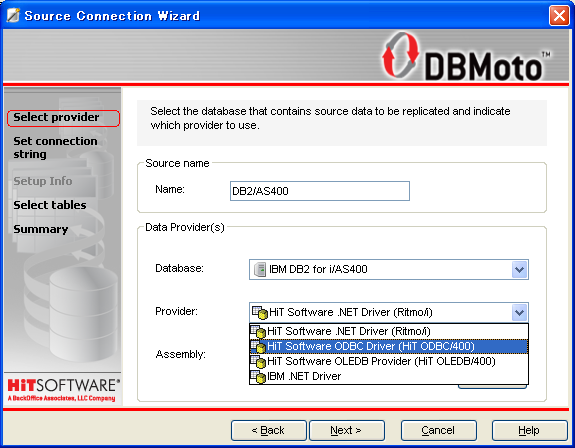Viewport: 575px width, 448px height.
Task: Click the DBMoto logo arrows icon
Action: pyautogui.click(x=400, y=55)
